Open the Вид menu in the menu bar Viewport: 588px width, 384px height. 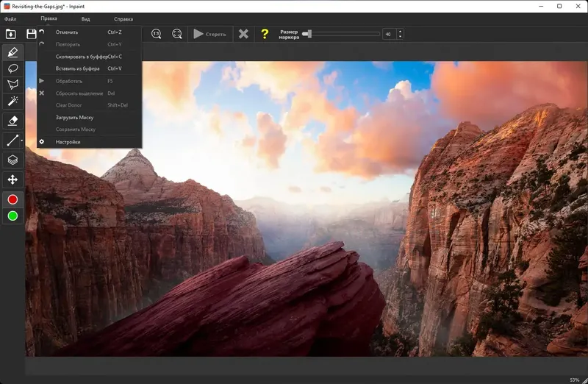[85, 18]
